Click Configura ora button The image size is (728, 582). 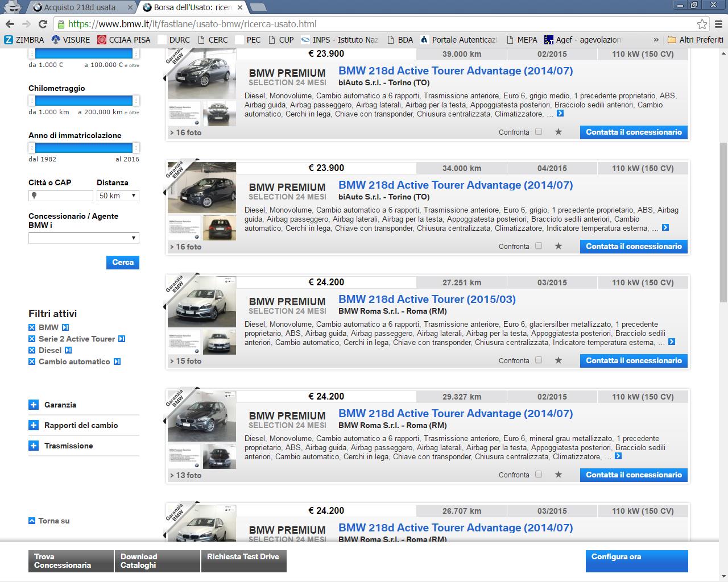(x=636, y=560)
